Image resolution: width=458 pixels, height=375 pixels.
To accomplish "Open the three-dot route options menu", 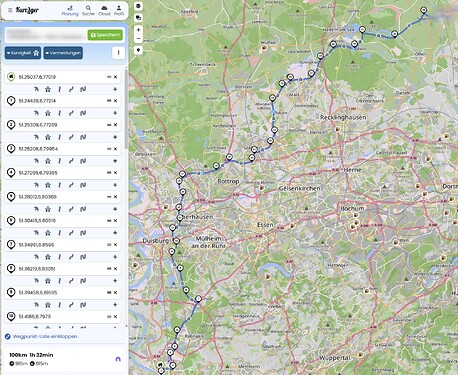I will pyautogui.click(x=118, y=53).
